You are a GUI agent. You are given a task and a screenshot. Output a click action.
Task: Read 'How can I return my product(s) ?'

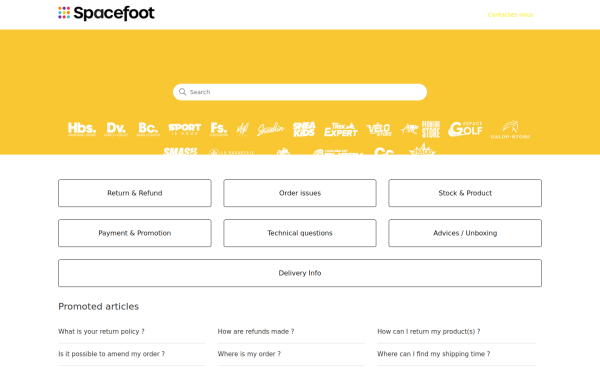tap(429, 331)
